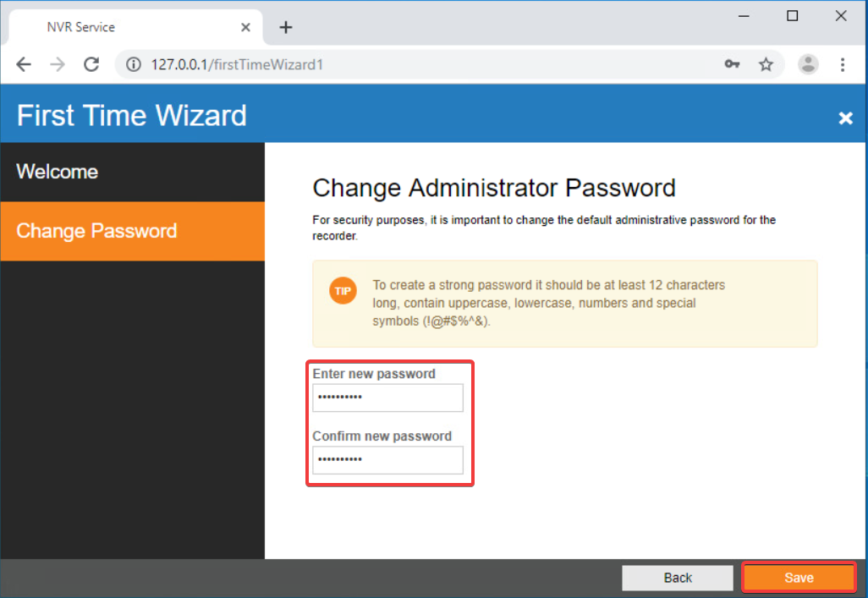
Task: Close the NVR Service tab
Action: 246,27
